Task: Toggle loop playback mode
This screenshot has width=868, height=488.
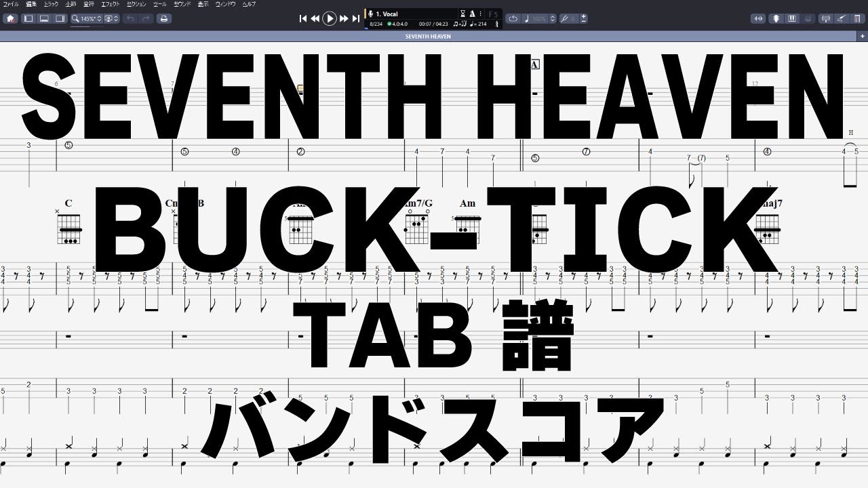Action: (x=513, y=18)
